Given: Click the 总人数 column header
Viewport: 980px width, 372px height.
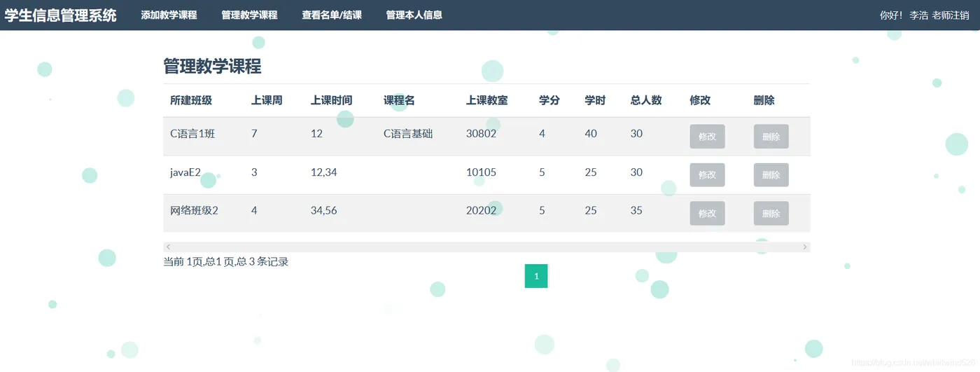Looking at the screenshot, I should coord(646,100).
